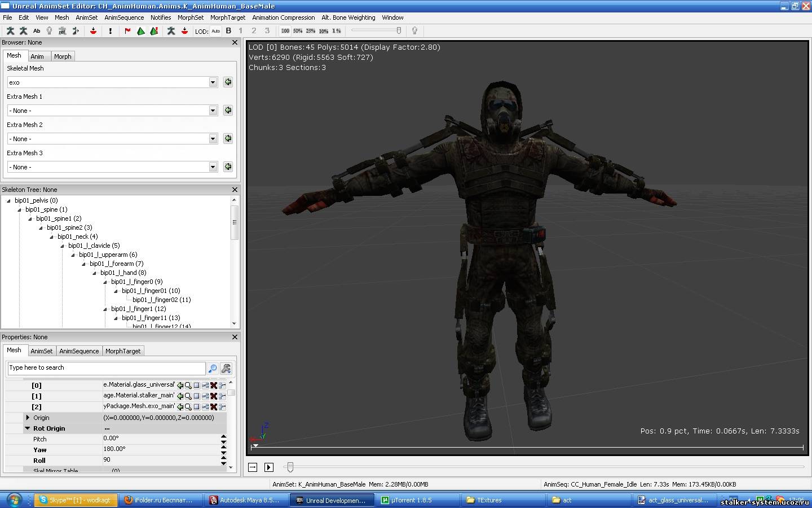This screenshot has width=812, height=508.
Task: Play the animation preview
Action: pos(269,467)
